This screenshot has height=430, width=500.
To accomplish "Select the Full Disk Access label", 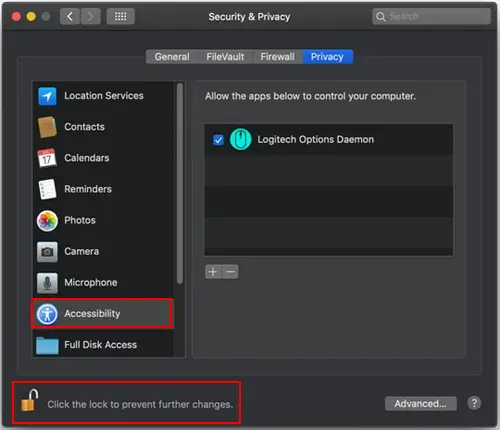I will (100, 345).
